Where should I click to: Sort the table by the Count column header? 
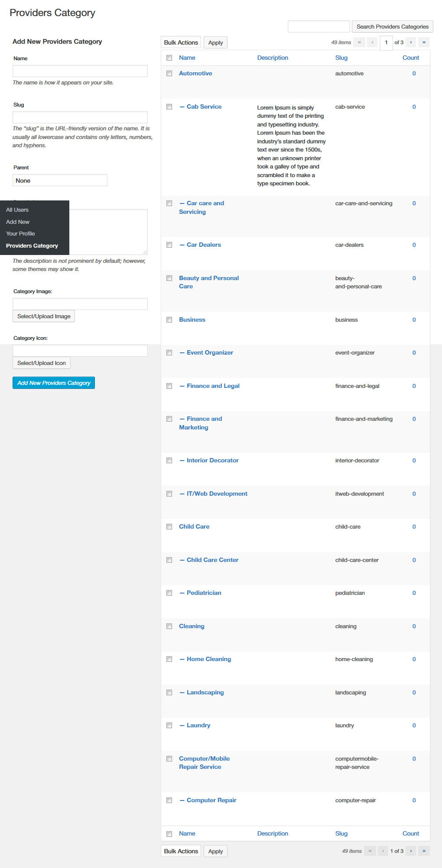[410, 58]
